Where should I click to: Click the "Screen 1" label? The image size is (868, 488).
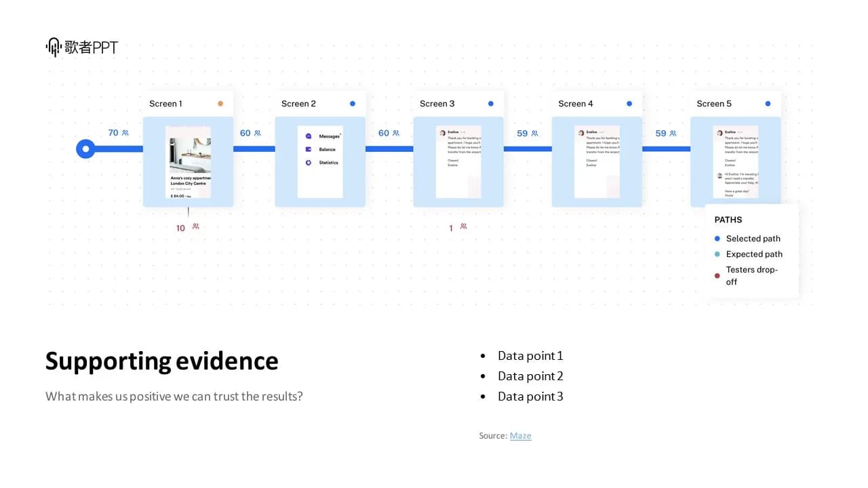click(165, 104)
